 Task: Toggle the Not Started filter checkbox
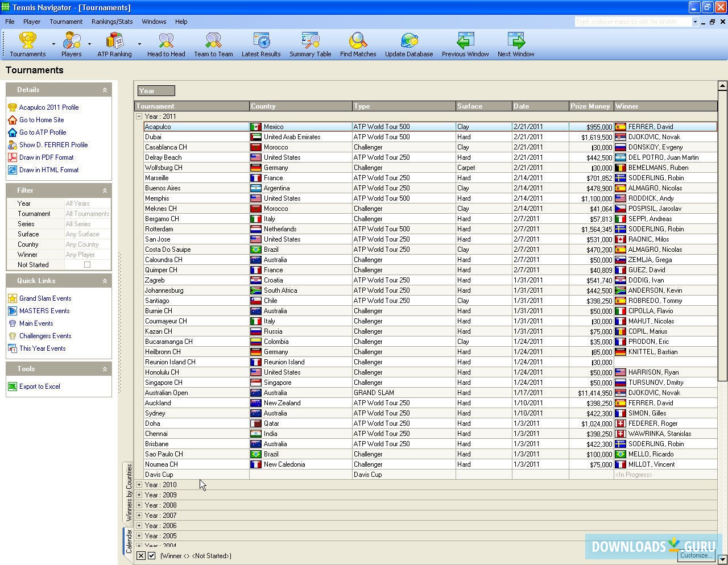tap(87, 265)
